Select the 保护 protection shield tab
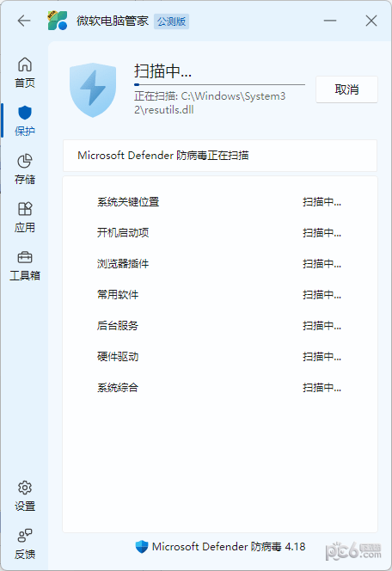The height and width of the screenshot is (571, 392). 25,121
